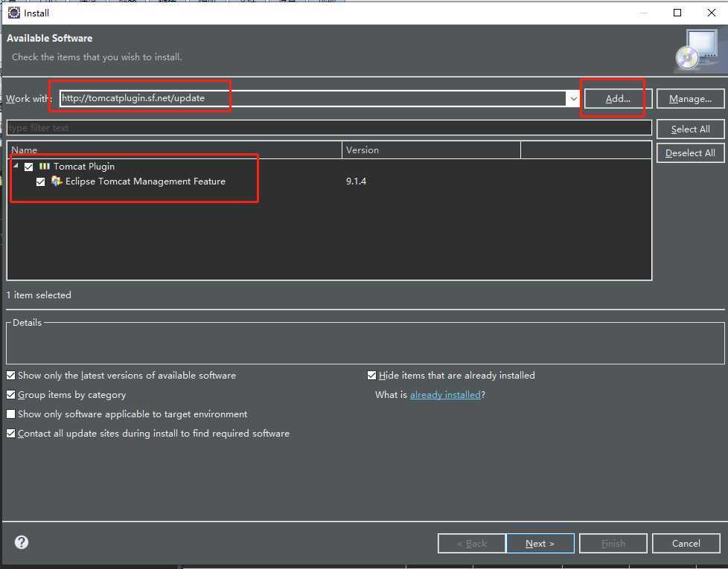Select the Tomcat Plugin tree row label
Image resolution: width=728 pixels, height=569 pixels.
point(84,166)
